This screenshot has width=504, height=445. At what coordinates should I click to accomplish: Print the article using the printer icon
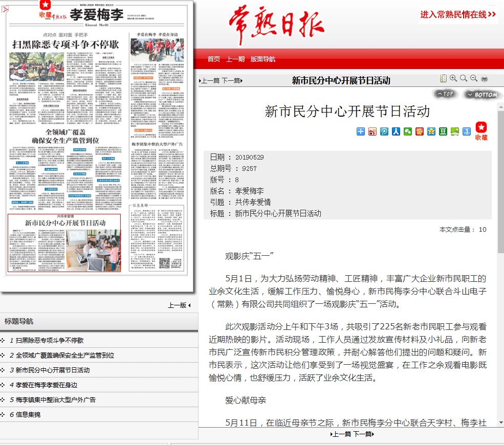click(x=485, y=79)
